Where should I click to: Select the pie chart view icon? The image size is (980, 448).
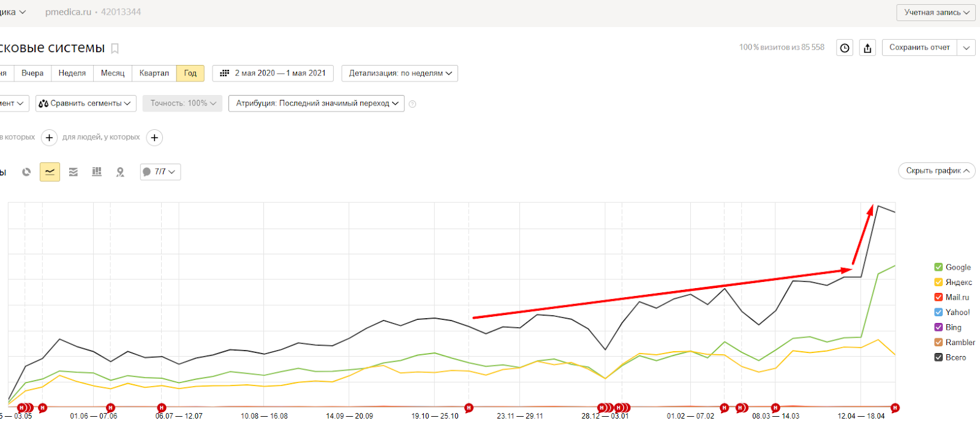pyautogui.click(x=26, y=172)
